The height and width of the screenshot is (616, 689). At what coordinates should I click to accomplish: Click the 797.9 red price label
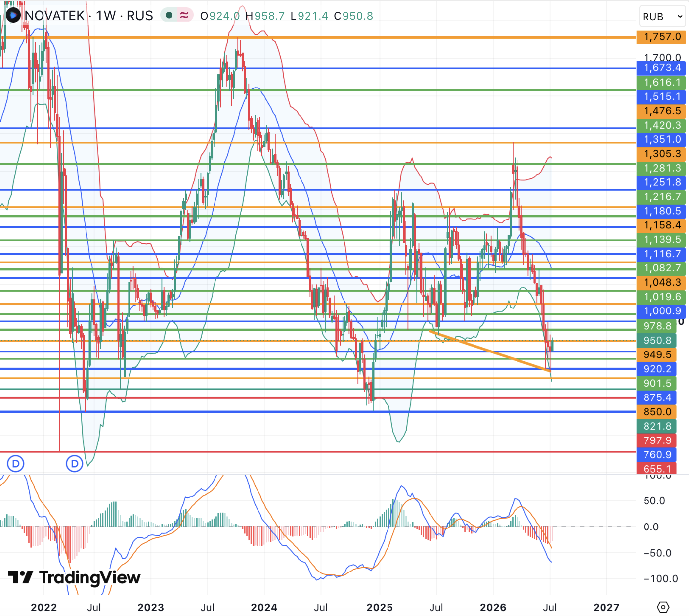point(657,440)
